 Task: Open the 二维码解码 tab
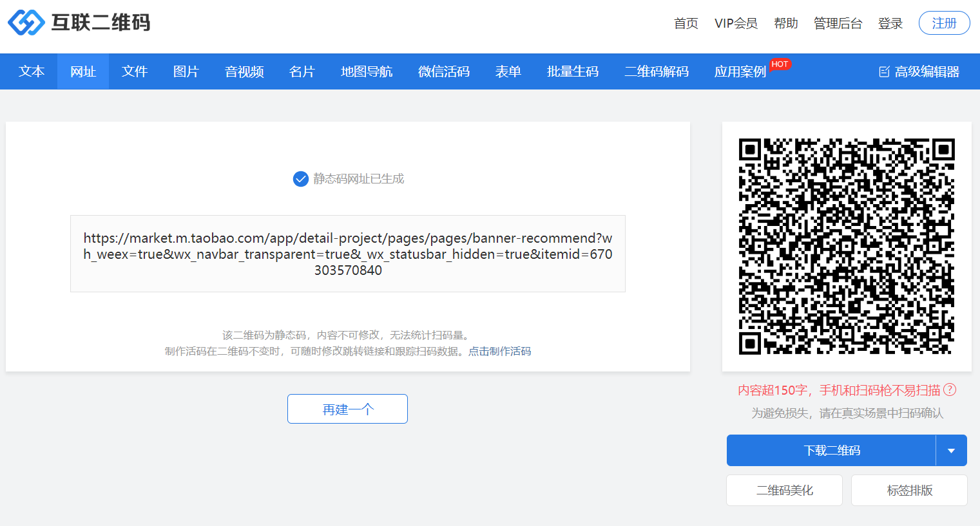coord(655,71)
